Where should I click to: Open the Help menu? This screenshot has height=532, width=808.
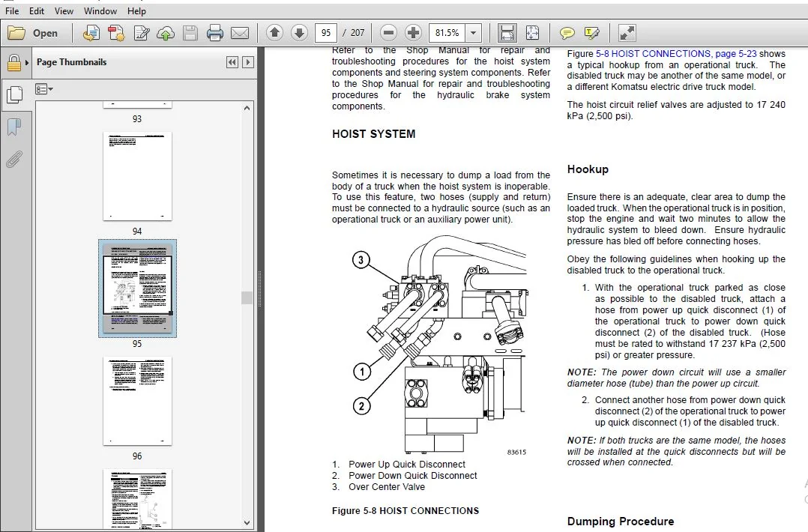tap(136, 10)
